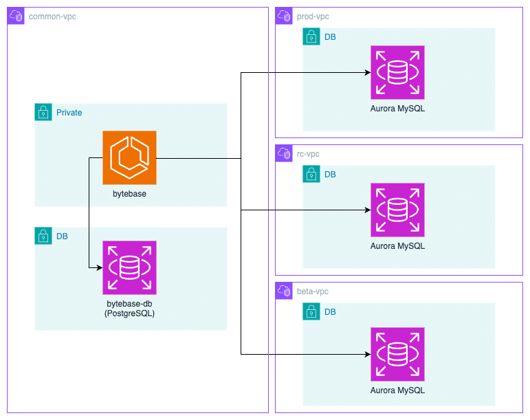
Task: Select the Aurora MySQL icon in beta-vpc
Action: pos(397,355)
